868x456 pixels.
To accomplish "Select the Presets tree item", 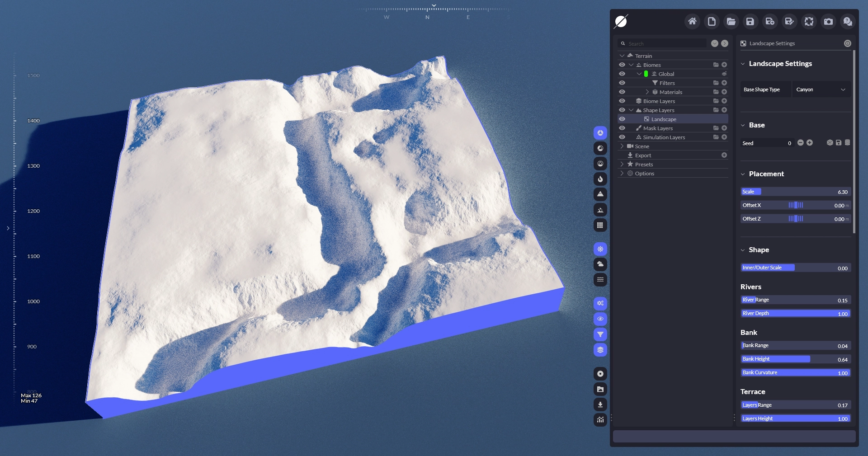I will click(644, 165).
